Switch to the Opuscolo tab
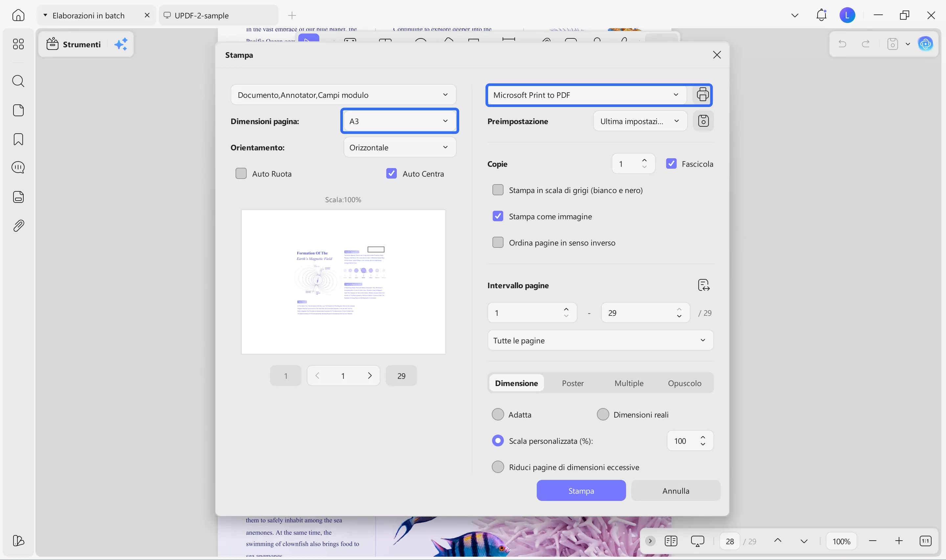Image resolution: width=946 pixels, height=560 pixels. pyautogui.click(x=684, y=383)
